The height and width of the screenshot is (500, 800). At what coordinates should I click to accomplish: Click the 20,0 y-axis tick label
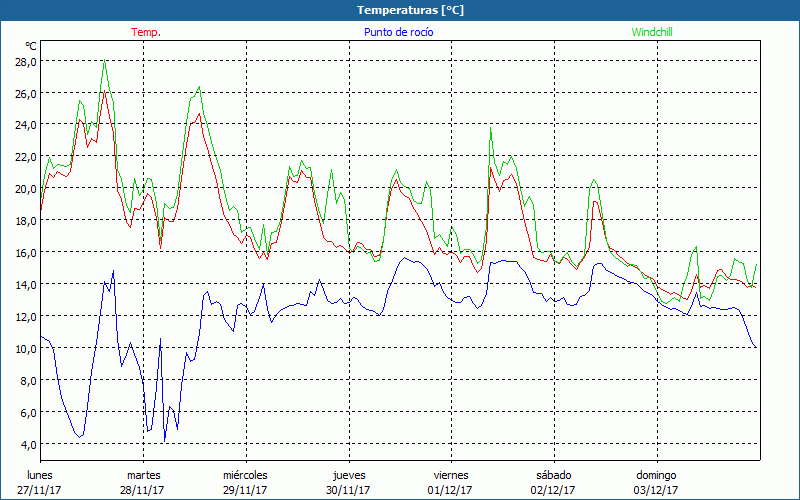pyautogui.click(x=26, y=189)
